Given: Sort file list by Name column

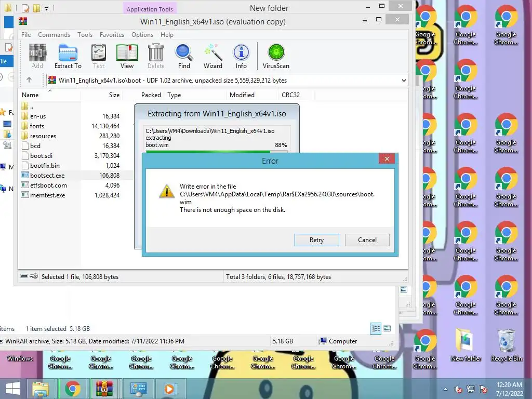Looking at the screenshot, I should pos(30,95).
